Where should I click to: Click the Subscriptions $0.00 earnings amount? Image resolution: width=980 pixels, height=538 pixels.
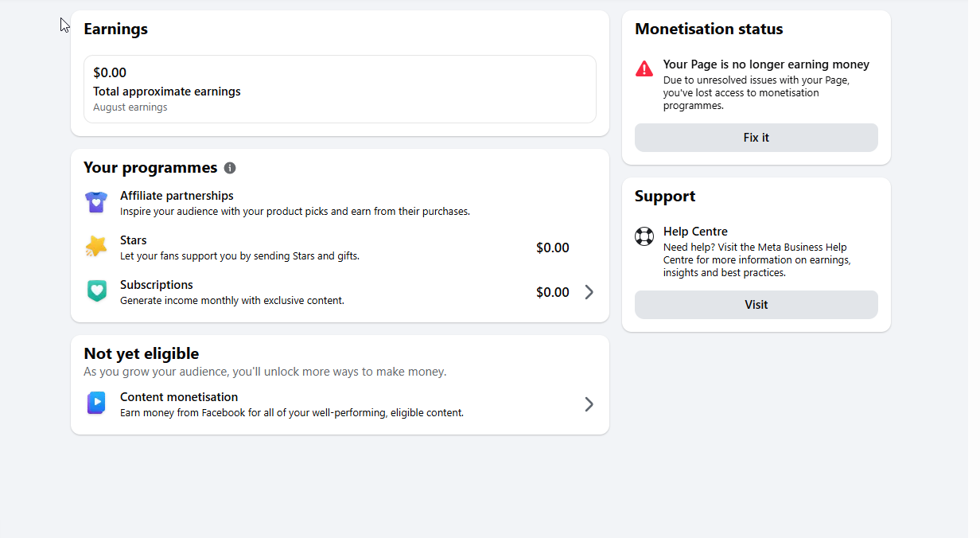(553, 292)
